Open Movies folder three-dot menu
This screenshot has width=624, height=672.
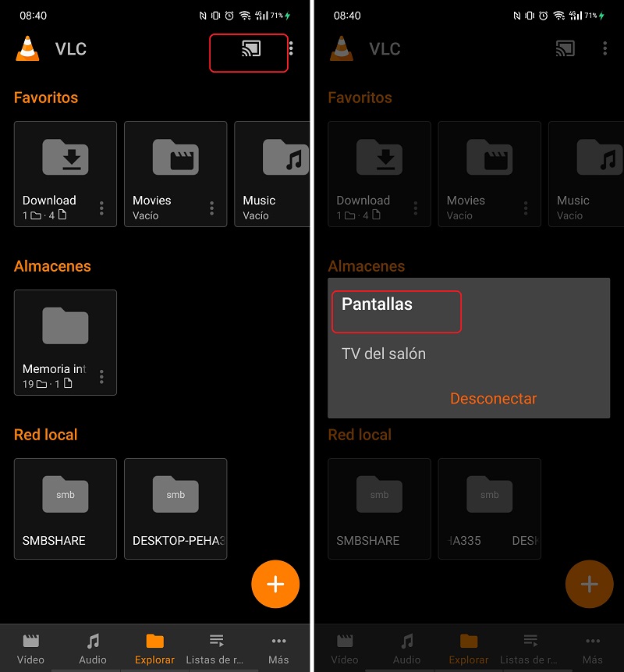pos(211,208)
